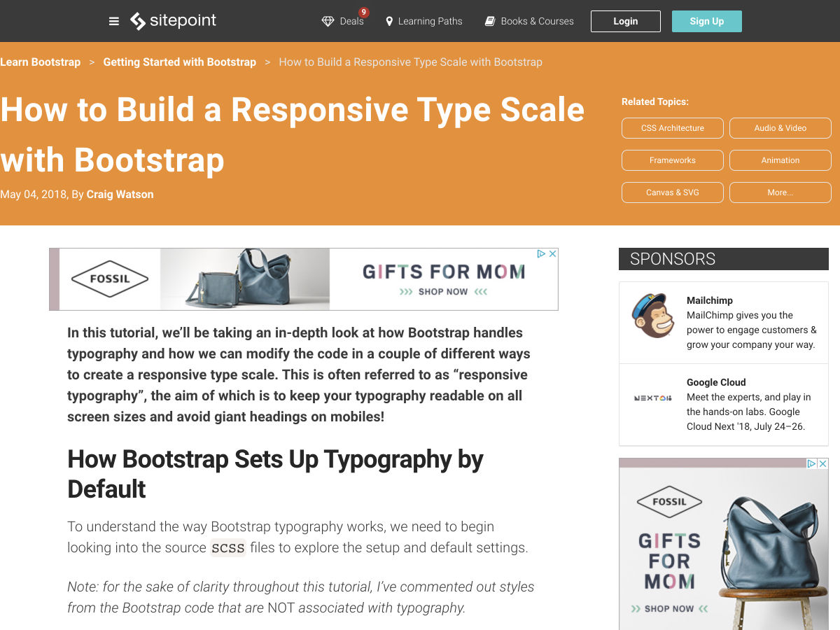Click the Mailchimp monkey logo
Viewport: 840px width, 630px height.
(x=652, y=316)
